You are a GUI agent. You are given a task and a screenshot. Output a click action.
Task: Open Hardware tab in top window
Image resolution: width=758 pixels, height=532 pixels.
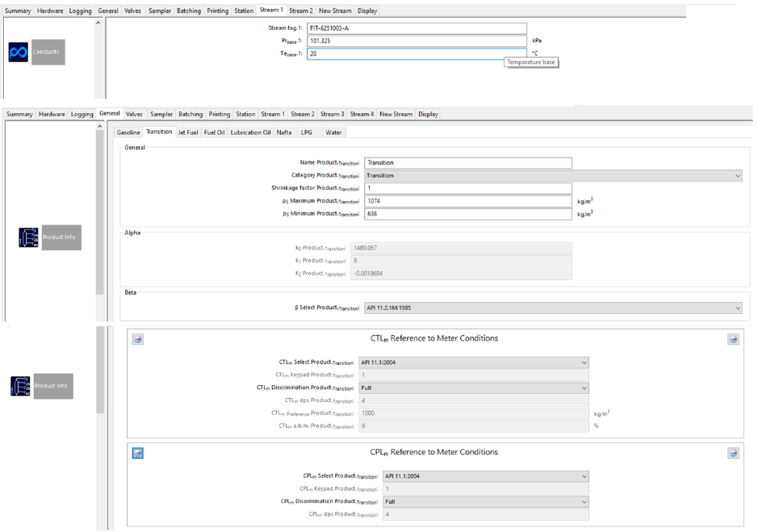tap(50, 10)
